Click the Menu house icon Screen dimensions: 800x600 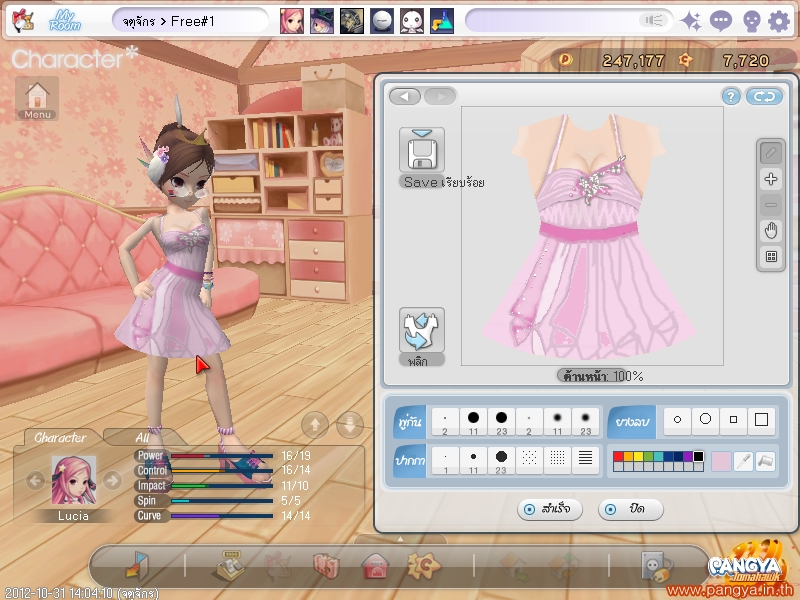click(x=37, y=98)
